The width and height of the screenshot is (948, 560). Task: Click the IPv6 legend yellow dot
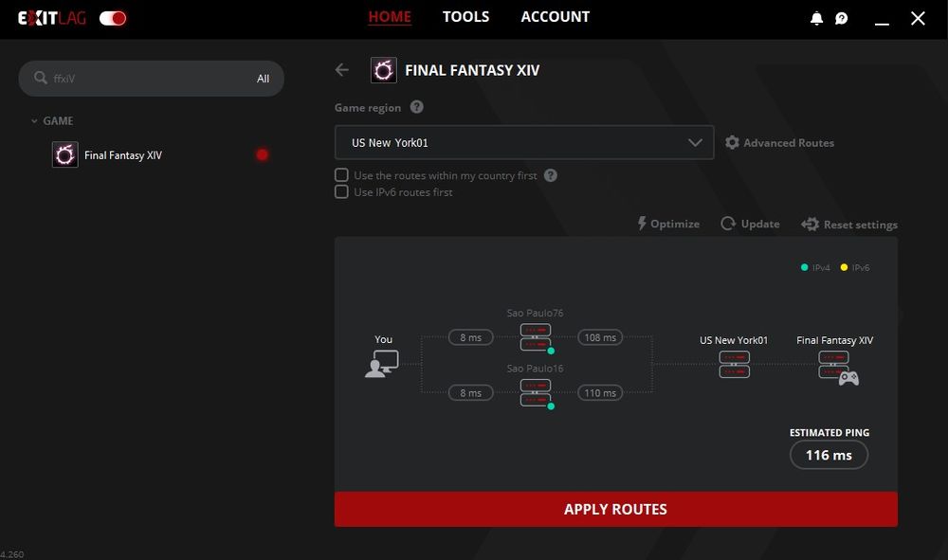(844, 267)
